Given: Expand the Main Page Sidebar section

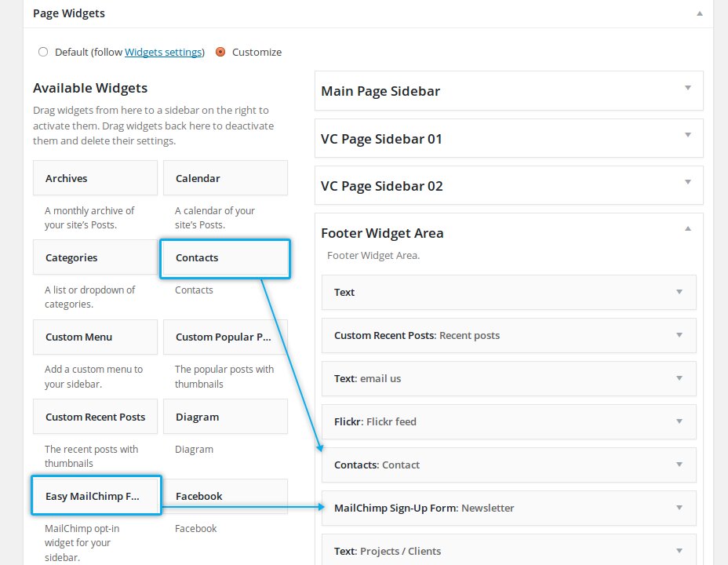Looking at the screenshot, I should pyautogui.click(x=687, y=88).
